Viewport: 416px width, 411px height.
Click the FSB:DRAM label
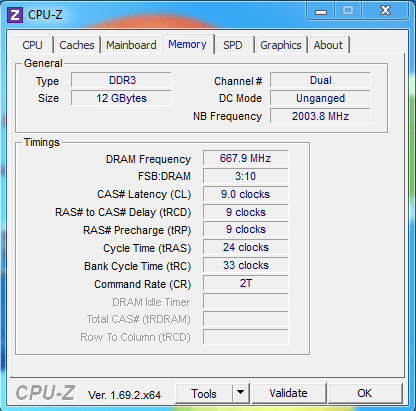point(164,176)
